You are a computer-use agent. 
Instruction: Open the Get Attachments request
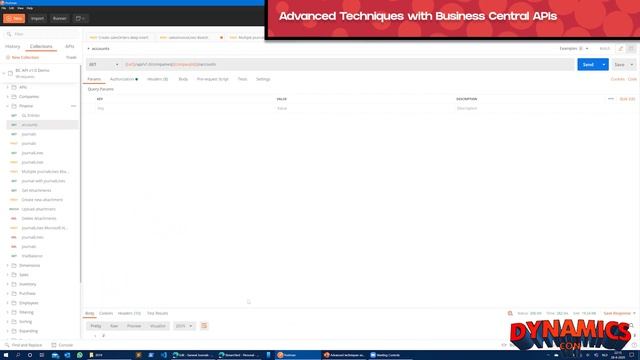coord(36,191)
